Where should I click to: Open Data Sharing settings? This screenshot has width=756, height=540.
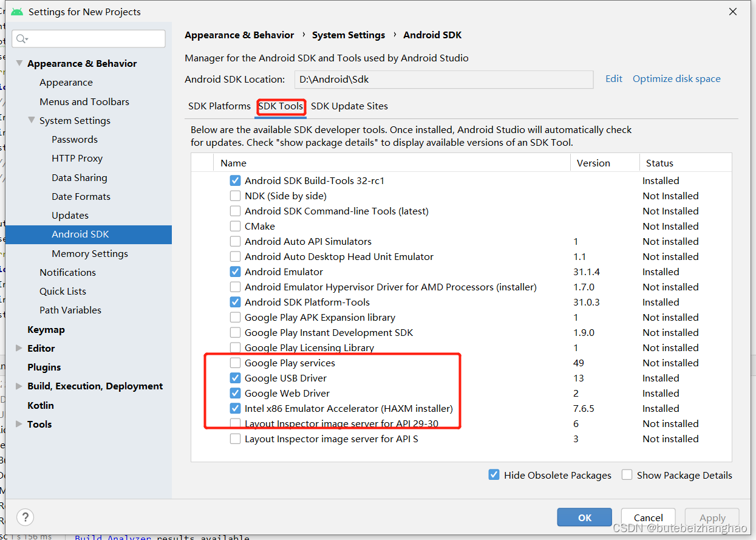pyautogui.click(x=80, y=177)
